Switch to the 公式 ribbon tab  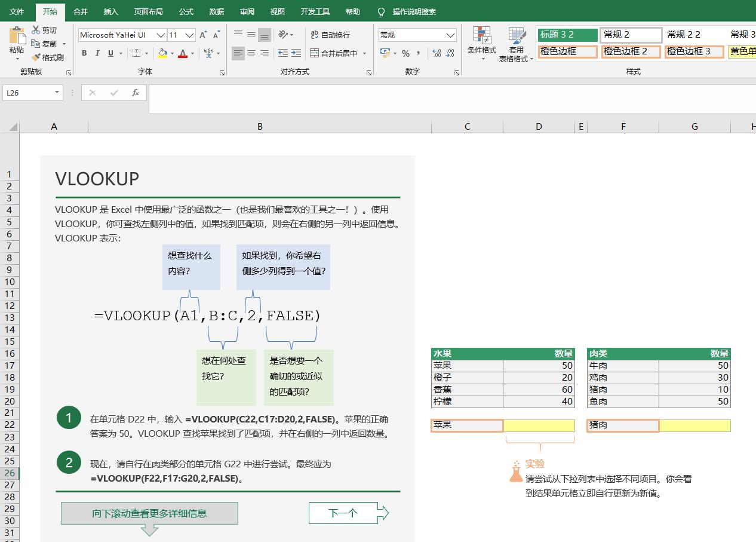click(188, 11)
